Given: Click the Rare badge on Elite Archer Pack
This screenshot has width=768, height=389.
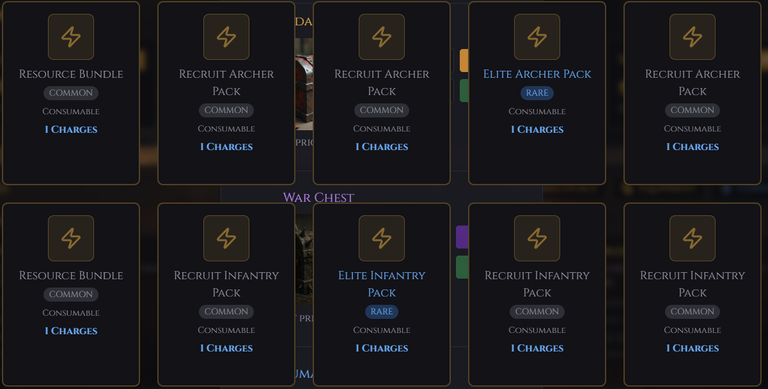Looking at the screenshot, I should (537, 93).
